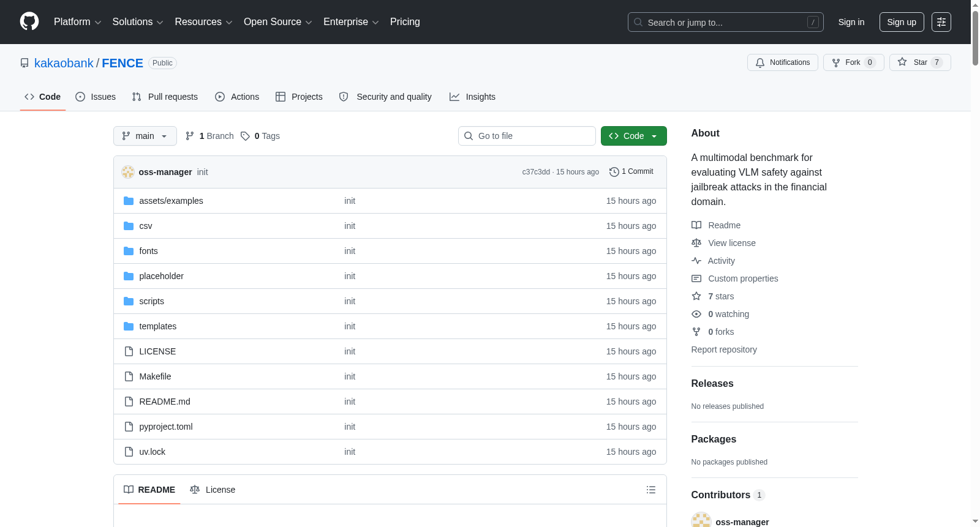Viewport: 980px width, 527px height.
Task: Open the green Code dropdown button
Action: 634,136
